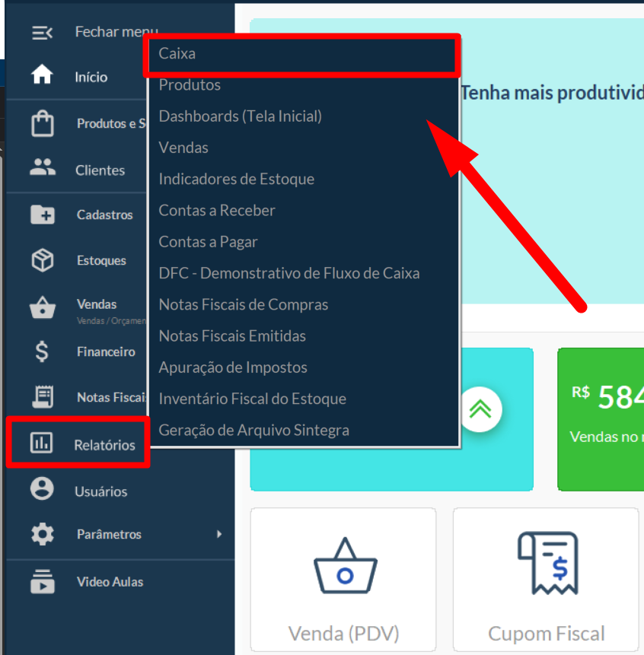Click the green double-chevron up button
The image size is (644, 655).
coord(480,409)
